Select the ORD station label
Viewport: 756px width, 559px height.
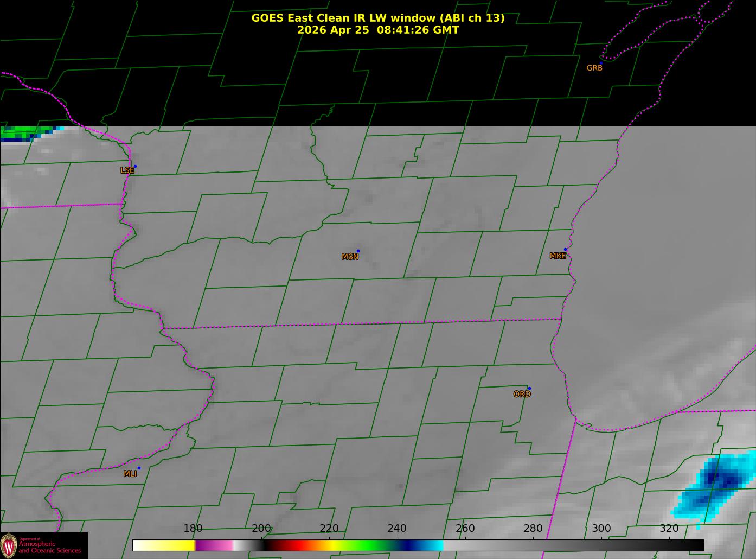522,395
